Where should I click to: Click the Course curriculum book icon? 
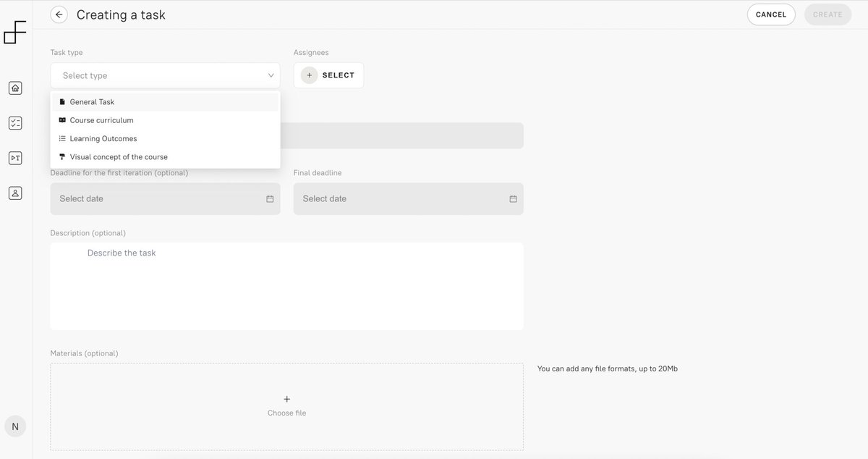point(62,120)
